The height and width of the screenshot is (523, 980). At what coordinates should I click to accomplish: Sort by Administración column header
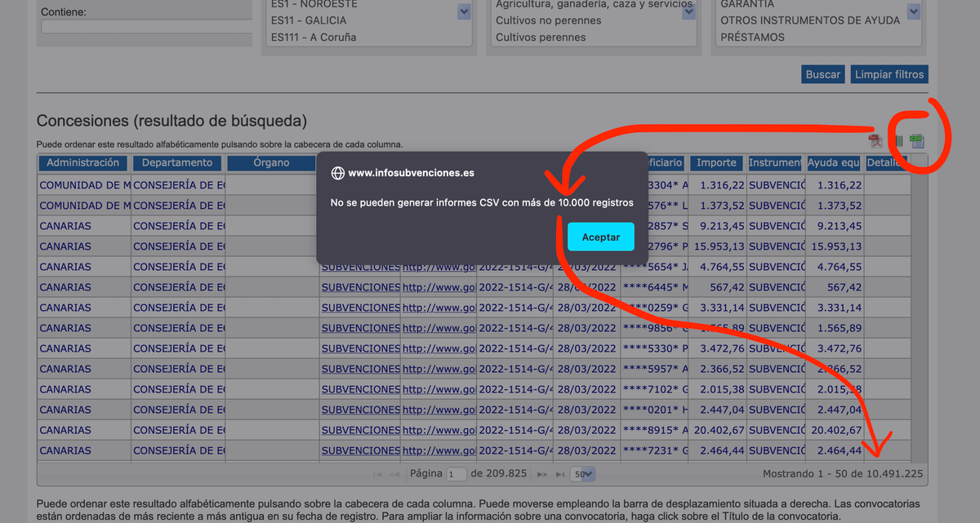click(x=83, y=162)
